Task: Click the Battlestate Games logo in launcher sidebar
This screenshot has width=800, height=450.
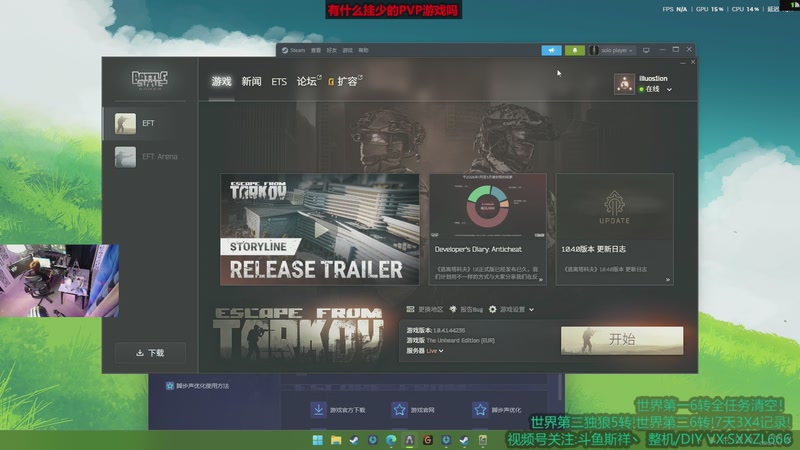Action: [x=149, y=80]
